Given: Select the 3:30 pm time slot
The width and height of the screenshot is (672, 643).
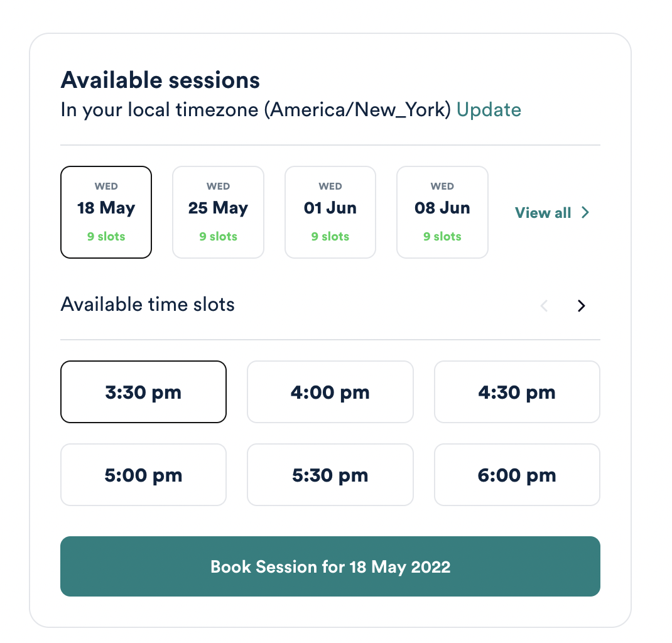Looking at the screenshot, I should click(143, 392).
